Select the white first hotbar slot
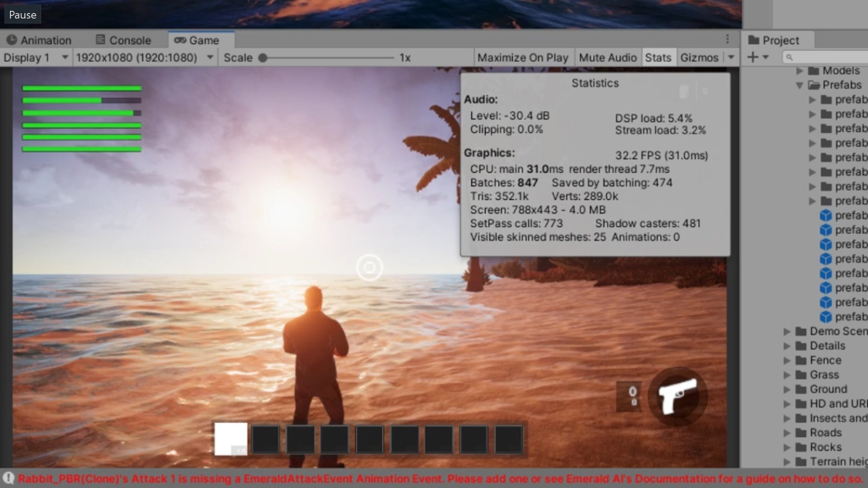The height and width of the screenshot is (488, 868). tap(231, 439)
